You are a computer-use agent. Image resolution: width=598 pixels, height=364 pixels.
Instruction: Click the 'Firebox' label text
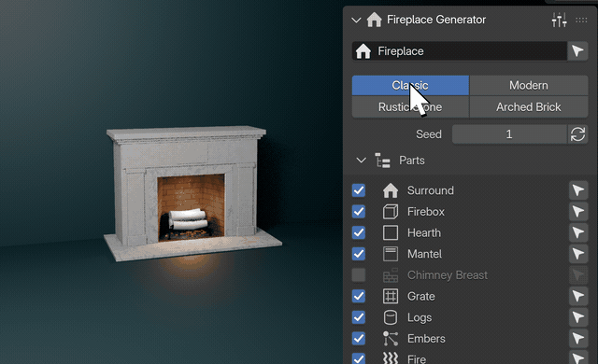426,211
